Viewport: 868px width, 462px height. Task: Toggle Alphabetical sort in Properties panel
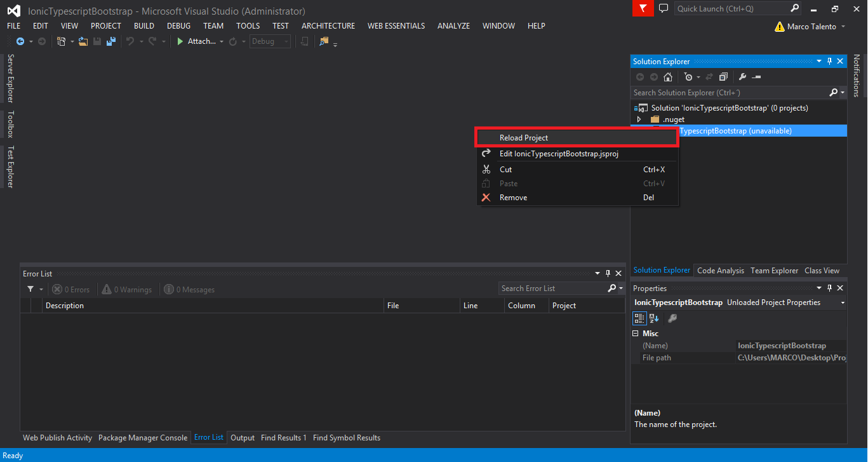654,318
